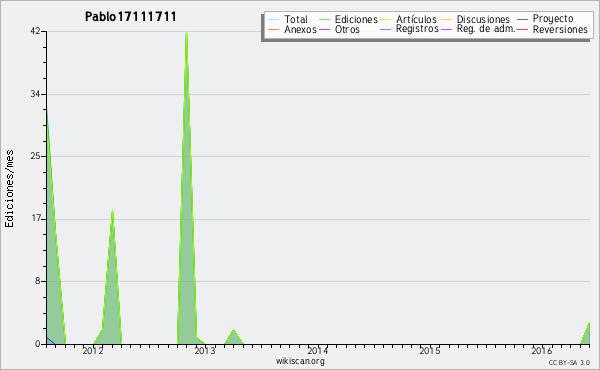Click the y-axis value 17
The height and width of the screenshot is (370, 600).
[x=36, y=219]
